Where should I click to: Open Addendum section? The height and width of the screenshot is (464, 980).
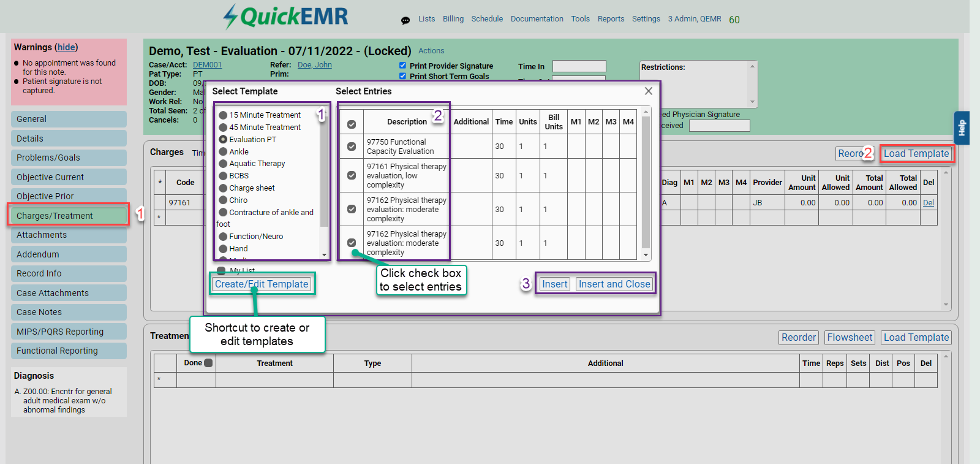click(x=69, y=254)
